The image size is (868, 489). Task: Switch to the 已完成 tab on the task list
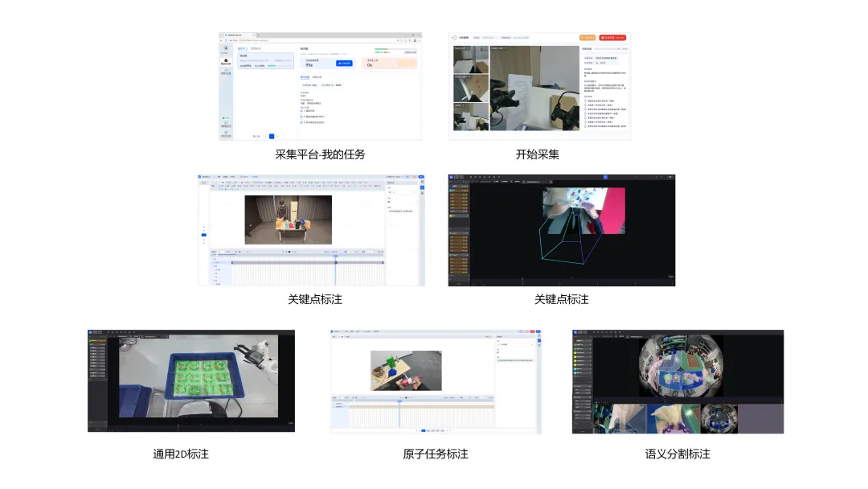[254, 47]
